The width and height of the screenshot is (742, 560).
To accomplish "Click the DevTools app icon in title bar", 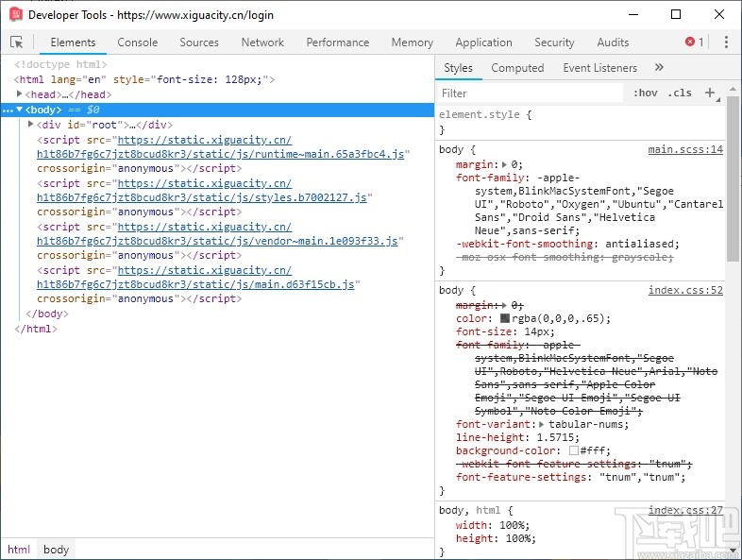I will point(15,14).
